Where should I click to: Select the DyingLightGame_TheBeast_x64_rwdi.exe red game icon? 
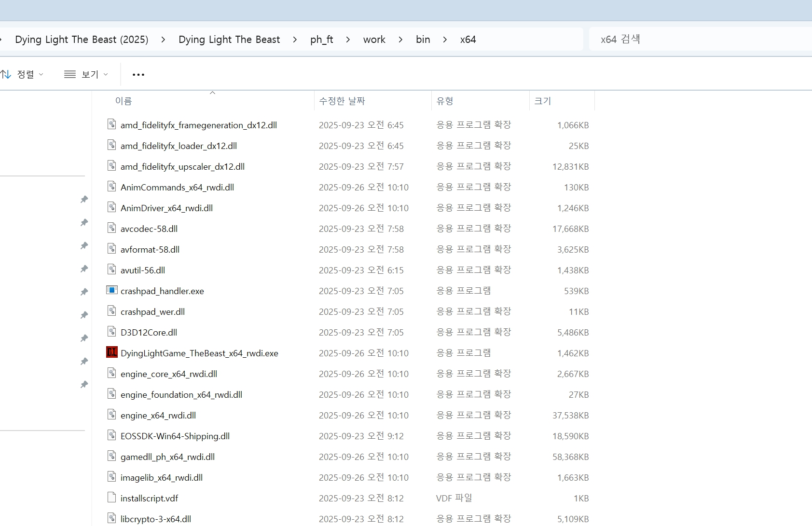[112, 352]
